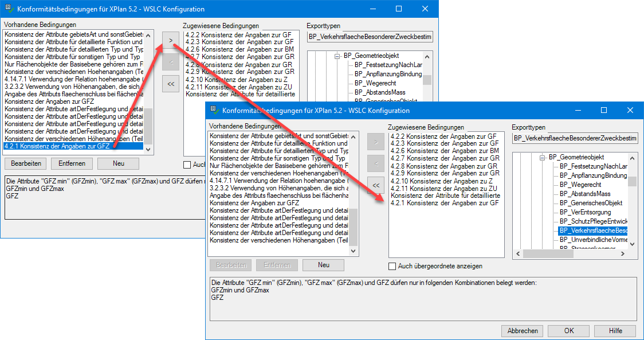This screenshot has width=644, height=340.
Task: Click the Exporttypen text field in front window
Action: click(x=574, y=138)
